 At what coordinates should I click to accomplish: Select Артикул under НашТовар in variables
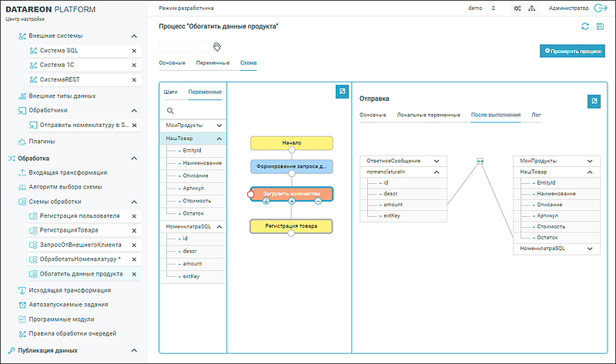tap(193, 189)
